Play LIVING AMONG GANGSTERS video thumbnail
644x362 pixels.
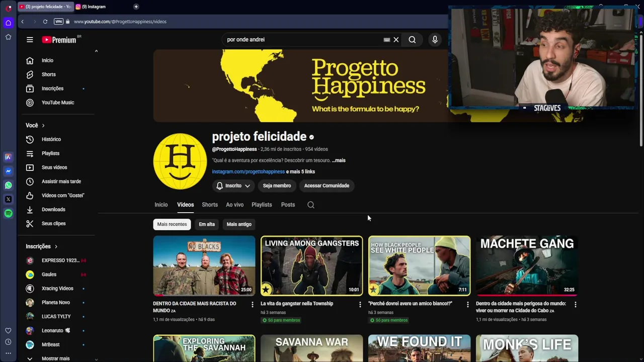coord(311,265)
